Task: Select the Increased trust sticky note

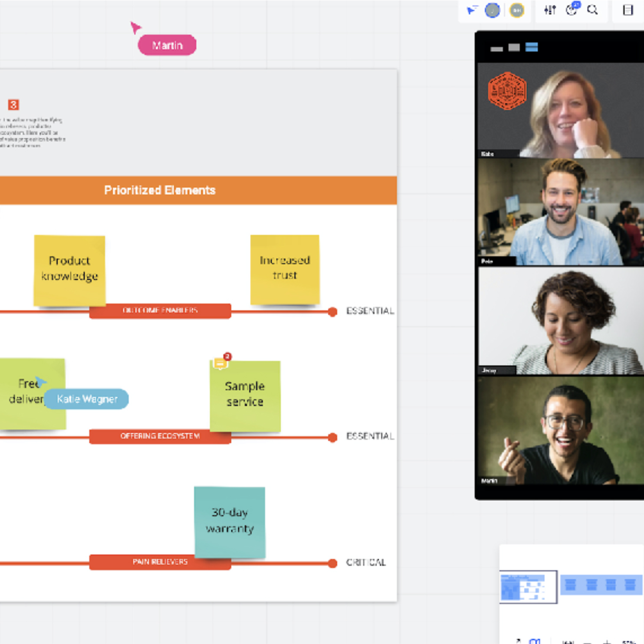Action: 285,269
